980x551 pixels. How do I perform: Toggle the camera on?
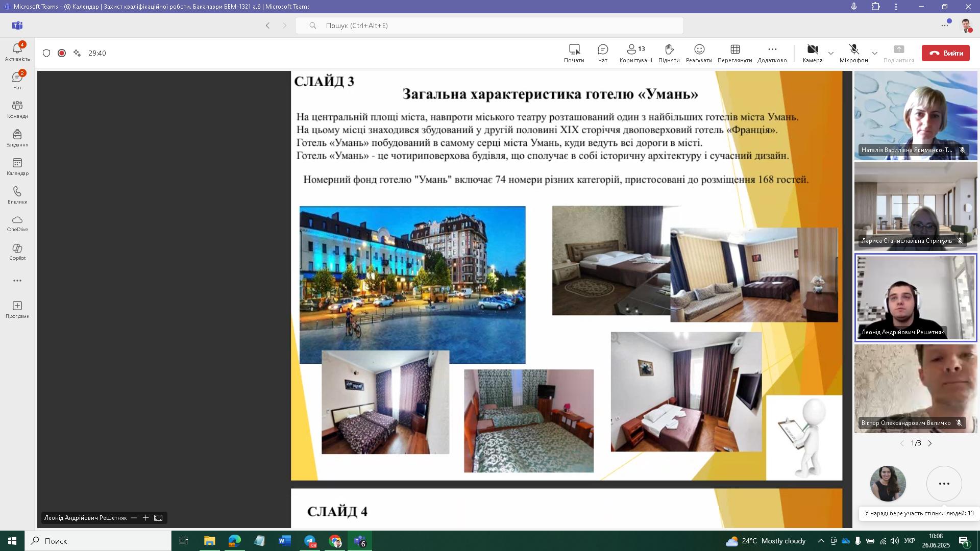tap(812, 53)
